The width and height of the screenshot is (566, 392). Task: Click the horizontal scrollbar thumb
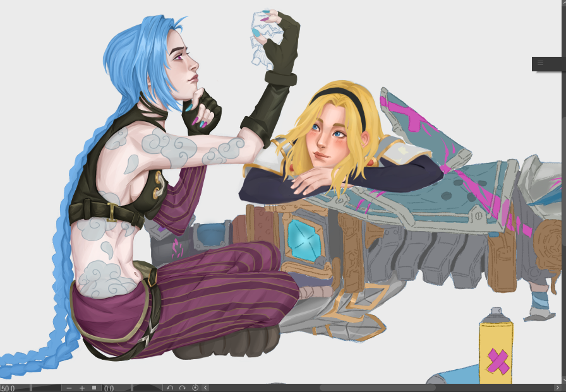pos(377,388)
